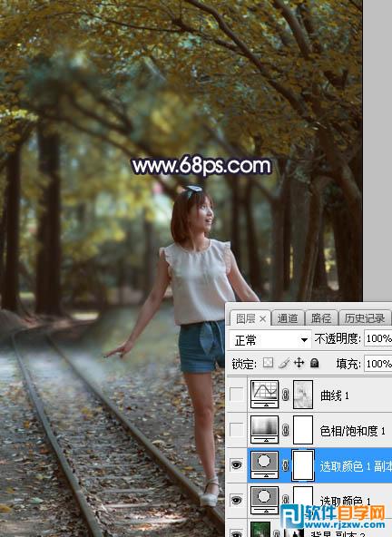Screen dimensions: 392x537
Task: Click the 填充 100% fill field
Action: coord(378,363)
